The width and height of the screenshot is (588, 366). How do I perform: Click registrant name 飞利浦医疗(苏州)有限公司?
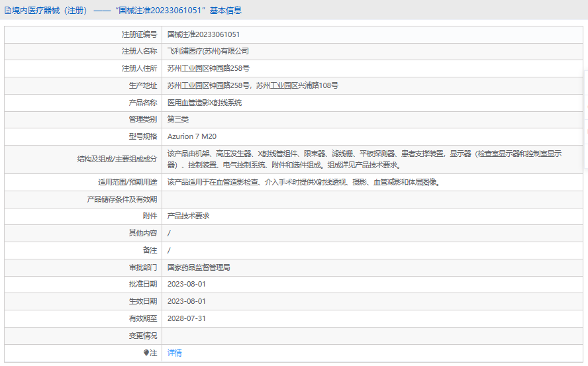pos(208,51)
